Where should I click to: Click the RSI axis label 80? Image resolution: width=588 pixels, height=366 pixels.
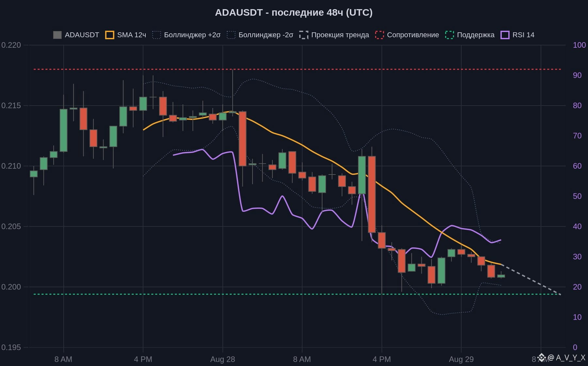(577, 106)
